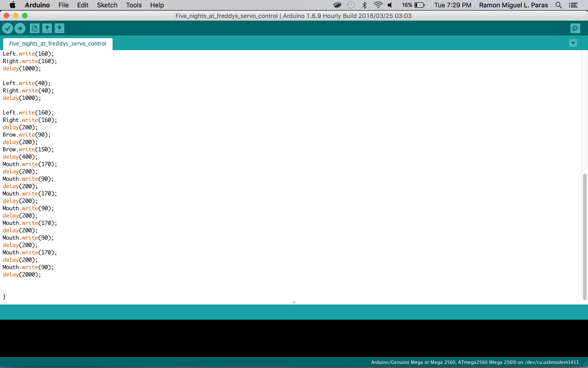Click the battery 16% indicator

pyautogui.click(x=413, y=5)
